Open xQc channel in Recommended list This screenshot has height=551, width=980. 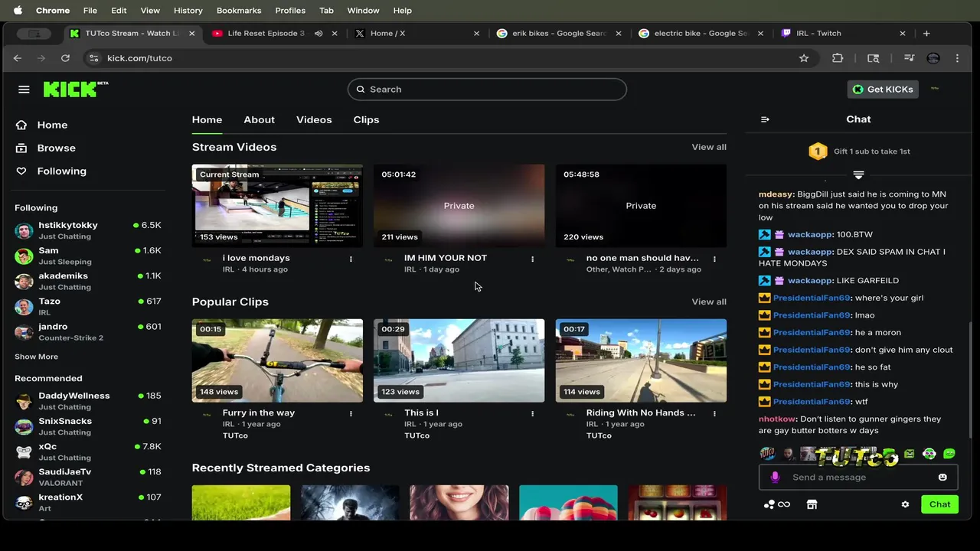coord(88,452)
